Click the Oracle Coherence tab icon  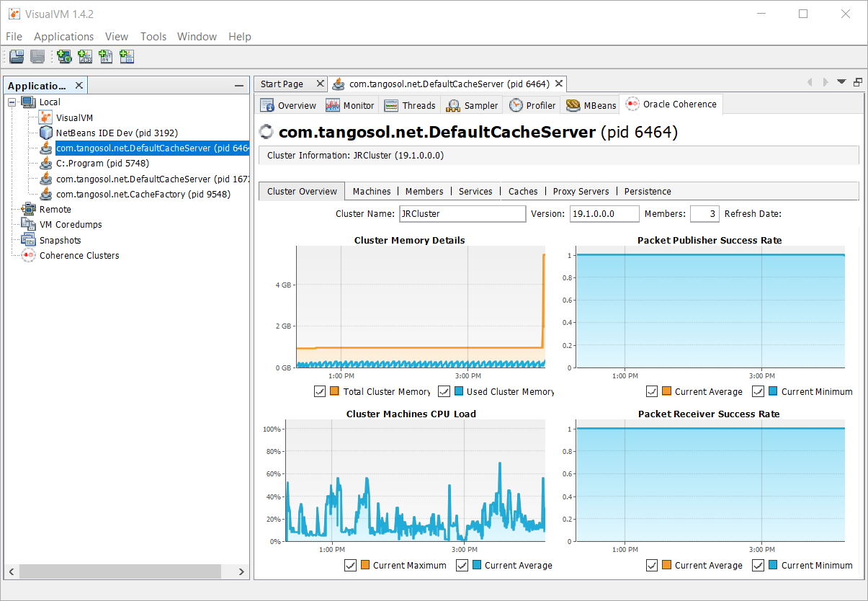[x=632, y=104]
